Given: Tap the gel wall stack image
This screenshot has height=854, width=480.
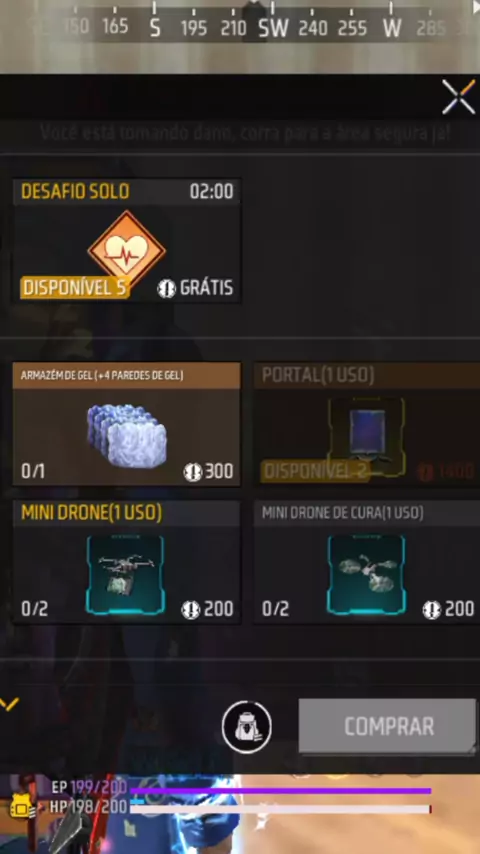Looking at the screenshot, I should click(127, 435).
